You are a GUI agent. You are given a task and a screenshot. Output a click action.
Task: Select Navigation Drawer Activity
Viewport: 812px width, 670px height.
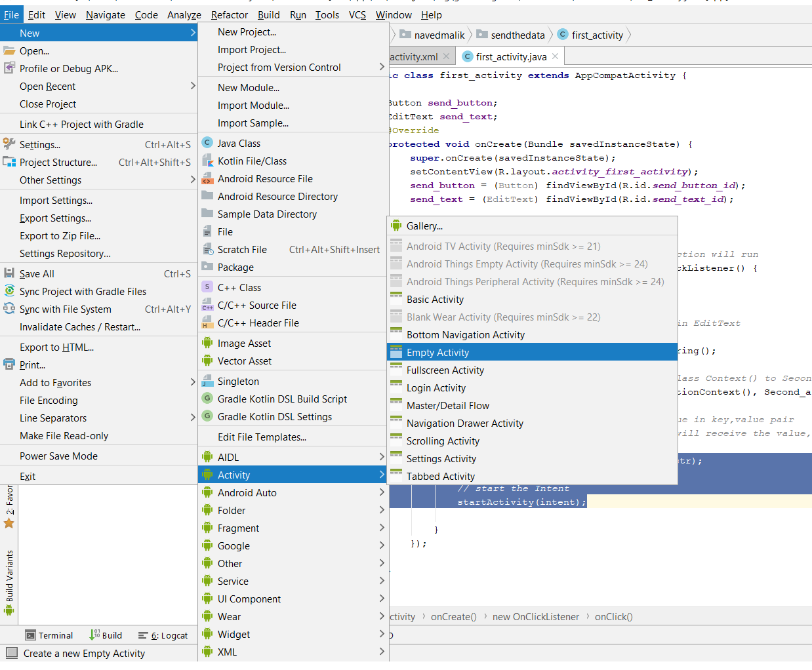pyautogui.click(x=533, y=423)
